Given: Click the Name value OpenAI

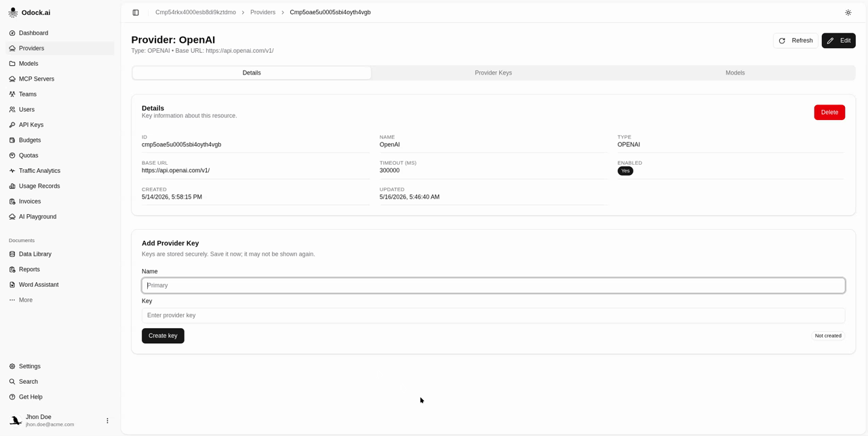Looking at the screenshot, I should (389, 144).
